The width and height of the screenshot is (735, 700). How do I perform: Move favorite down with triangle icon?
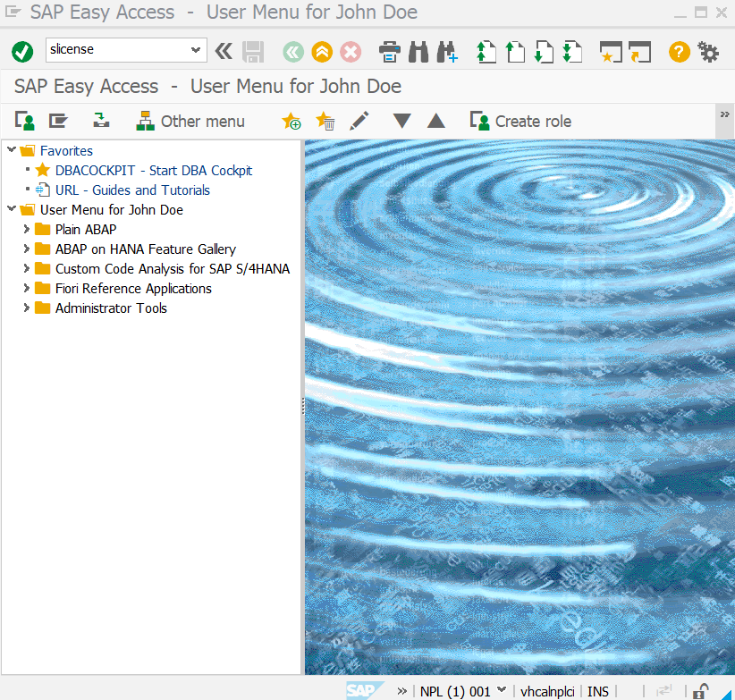pos(401,121)
